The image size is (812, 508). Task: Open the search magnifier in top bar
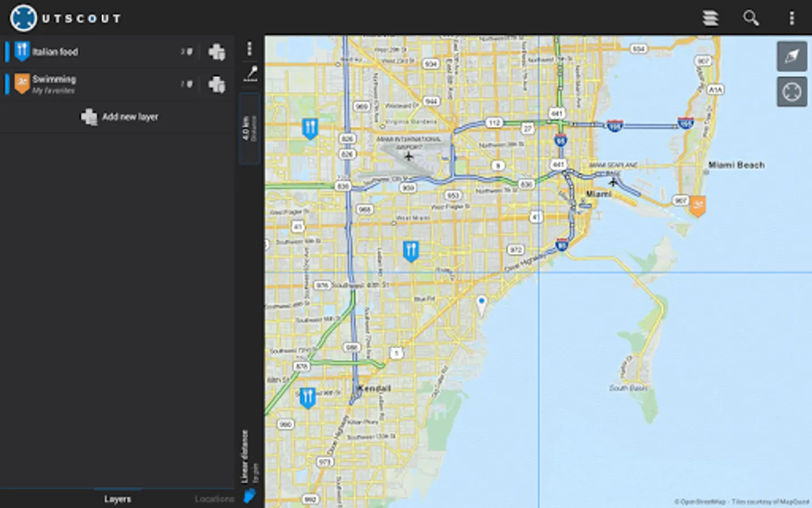pos(751,18)
